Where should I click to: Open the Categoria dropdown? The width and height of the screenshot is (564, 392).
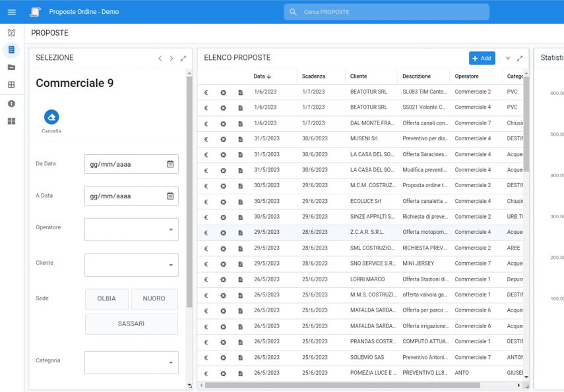coord(131,362)
